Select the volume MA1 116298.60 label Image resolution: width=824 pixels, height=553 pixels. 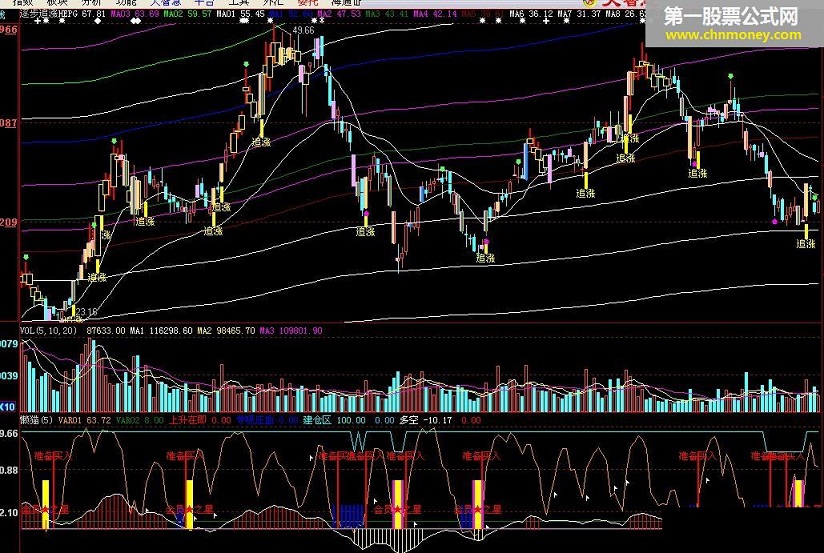point(161,331)
